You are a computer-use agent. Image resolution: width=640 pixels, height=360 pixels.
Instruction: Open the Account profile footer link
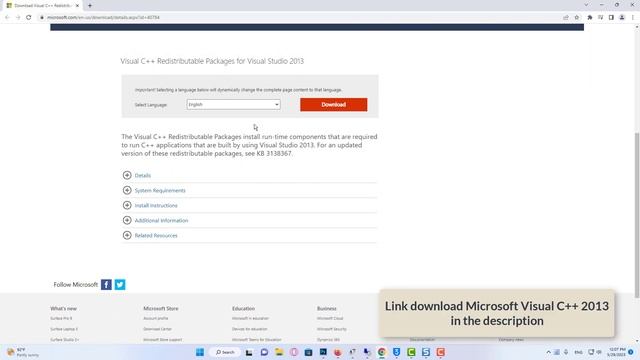click(156, 318)
